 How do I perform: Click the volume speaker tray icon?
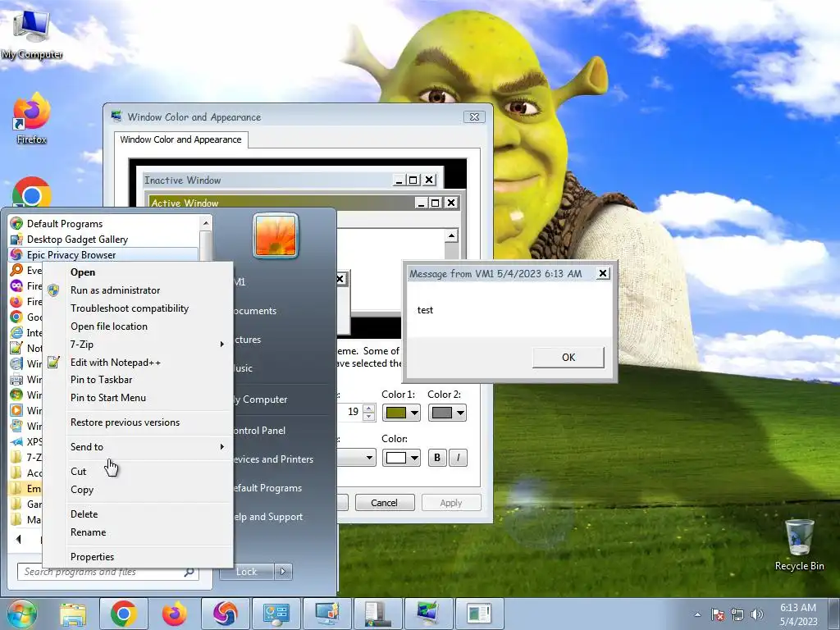(756, 614)
